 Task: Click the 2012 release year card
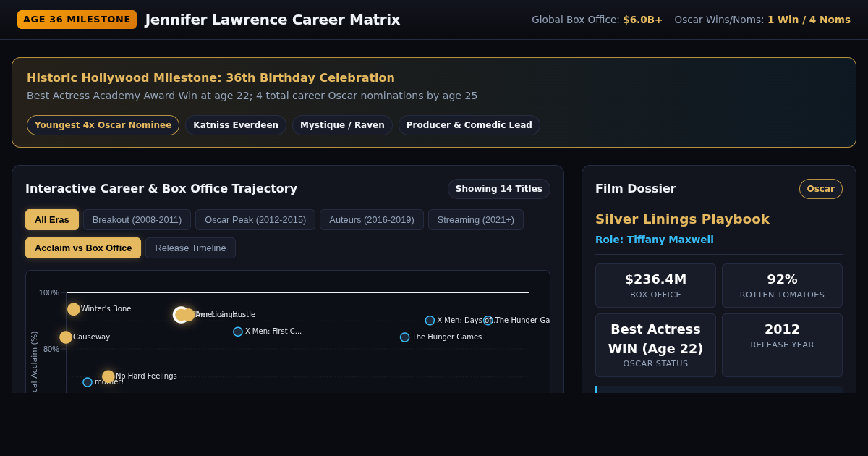(782, 345)
